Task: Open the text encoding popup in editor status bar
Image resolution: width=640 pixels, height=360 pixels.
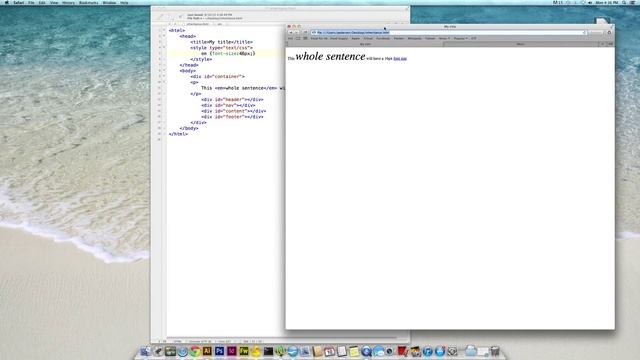Action: [200, 341]
